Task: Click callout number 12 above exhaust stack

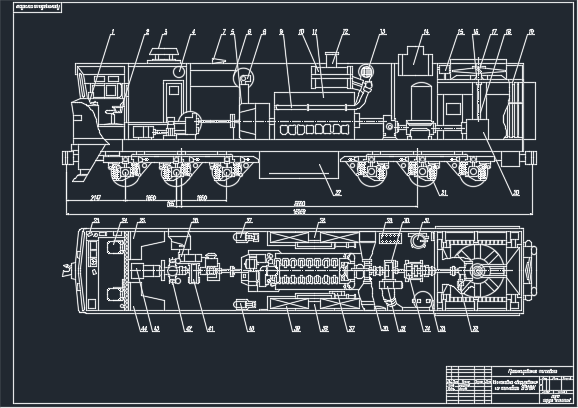Action: (345, 32)
